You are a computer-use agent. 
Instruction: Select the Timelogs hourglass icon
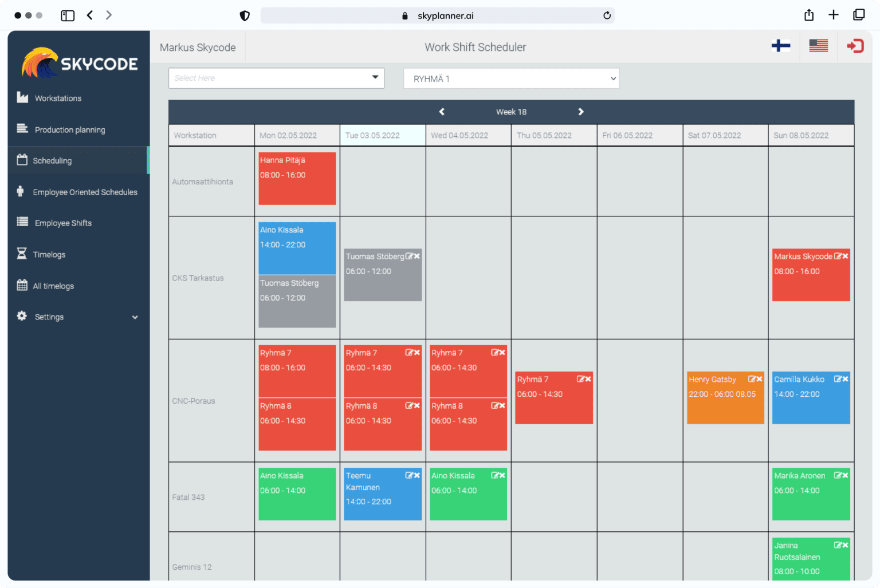21,254
